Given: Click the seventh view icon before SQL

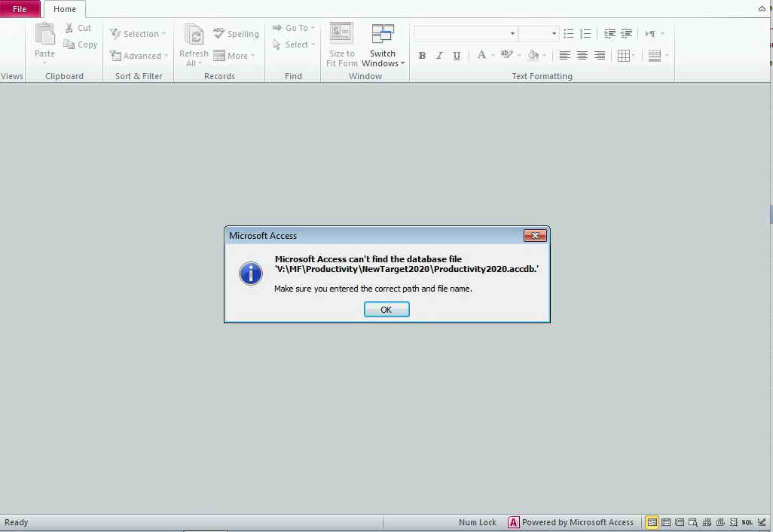Looking at the screenshot, I should click(x=734, y=523).
